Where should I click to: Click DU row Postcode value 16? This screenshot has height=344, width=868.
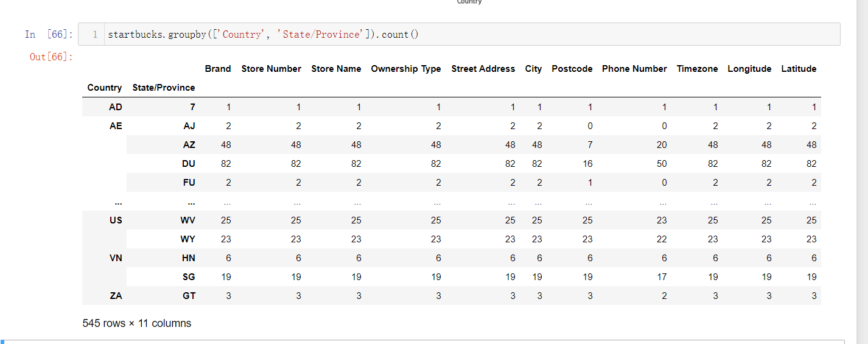tap(587, 164)
